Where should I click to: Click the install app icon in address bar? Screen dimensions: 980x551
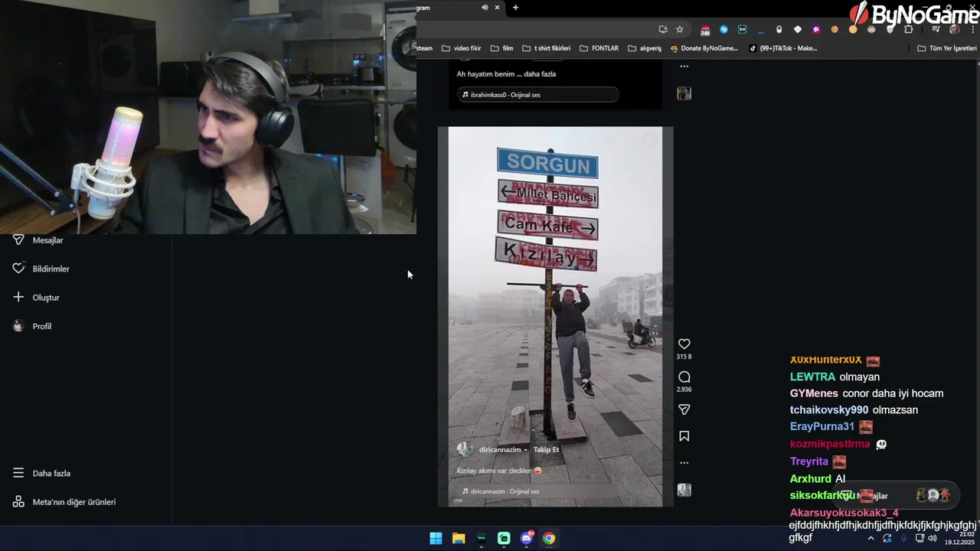663,29
